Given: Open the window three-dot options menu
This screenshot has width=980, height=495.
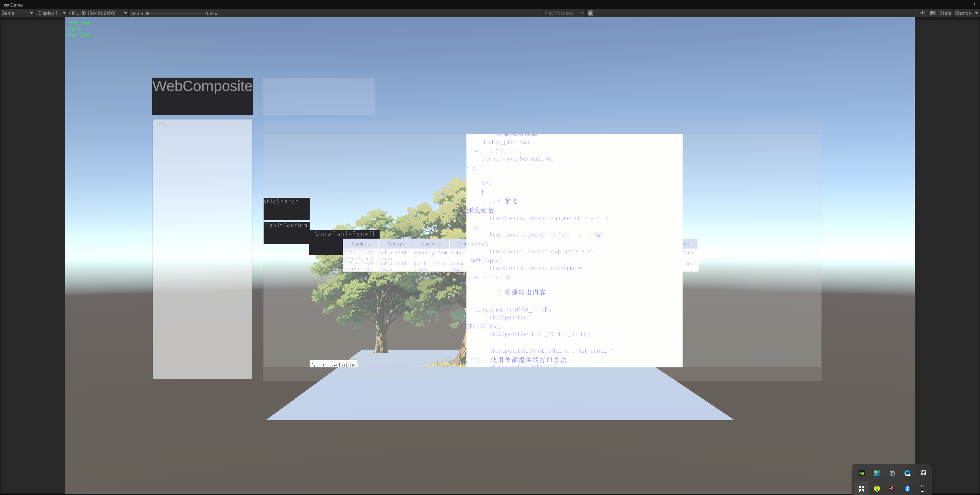Looking at the screenshot, I should coord(974,5).
